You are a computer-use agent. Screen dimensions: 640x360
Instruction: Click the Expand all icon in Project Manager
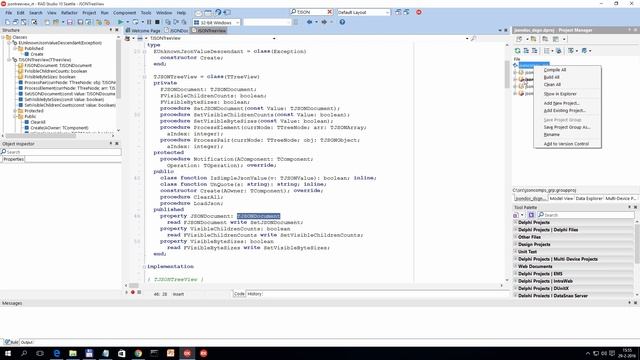coord(526,51)
